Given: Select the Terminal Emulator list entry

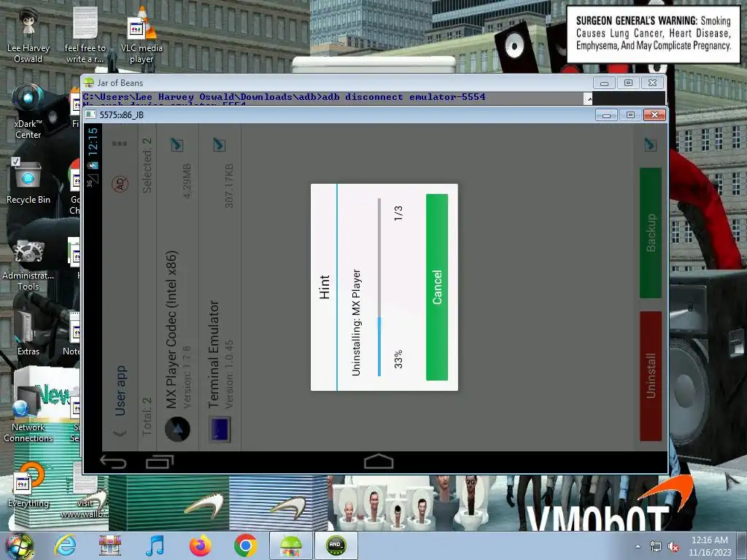Looking at the screenshot, I should [x=220, y=287].
